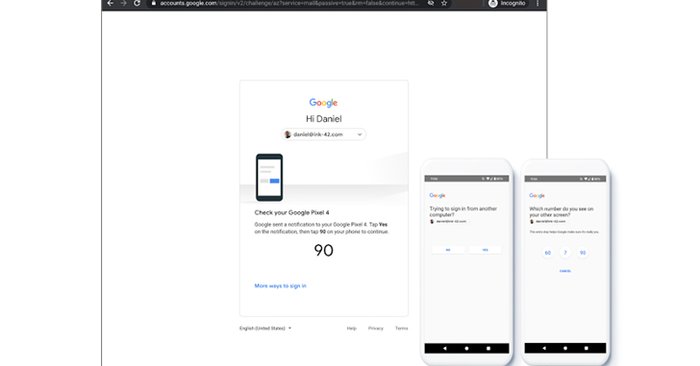
Task: Tap Yes on the first phone
Action: coord(485,250)
